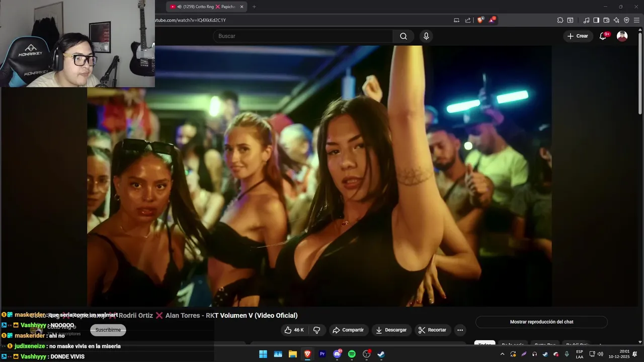644x362 pixels.
Task: Click Mostrar reproducción del chat
Action: (541, 322)
